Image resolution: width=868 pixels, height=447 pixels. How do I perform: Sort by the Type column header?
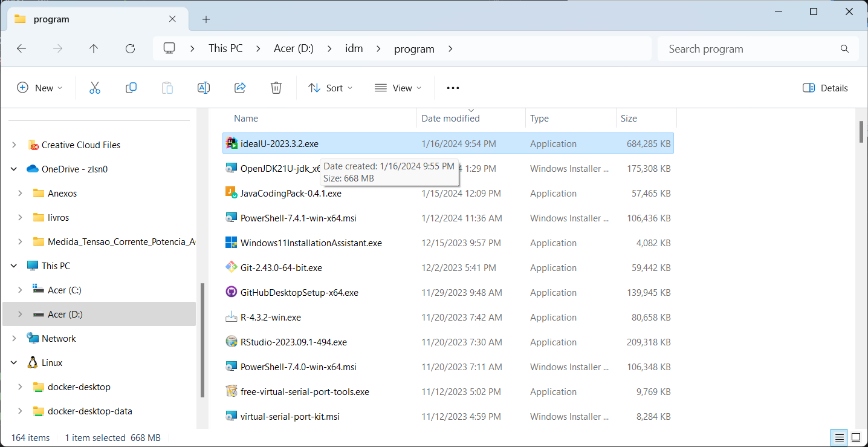tap(571, 119)
